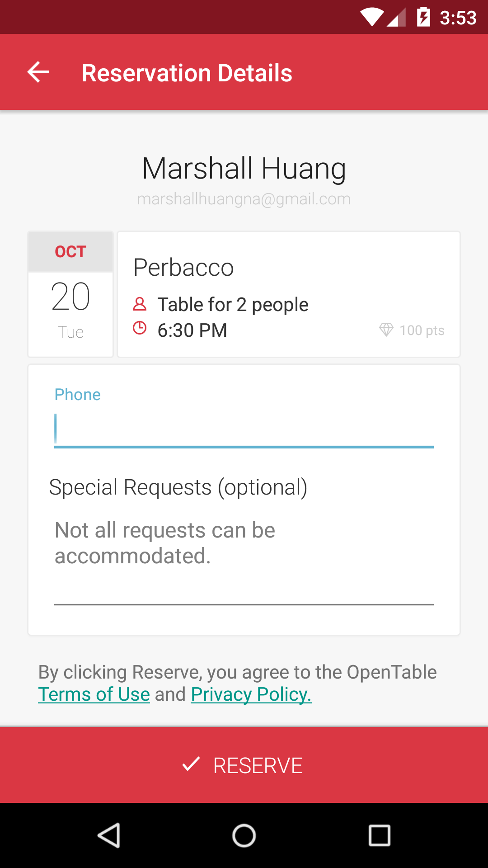Tap the 100 pts reward label

coord(422,330)
